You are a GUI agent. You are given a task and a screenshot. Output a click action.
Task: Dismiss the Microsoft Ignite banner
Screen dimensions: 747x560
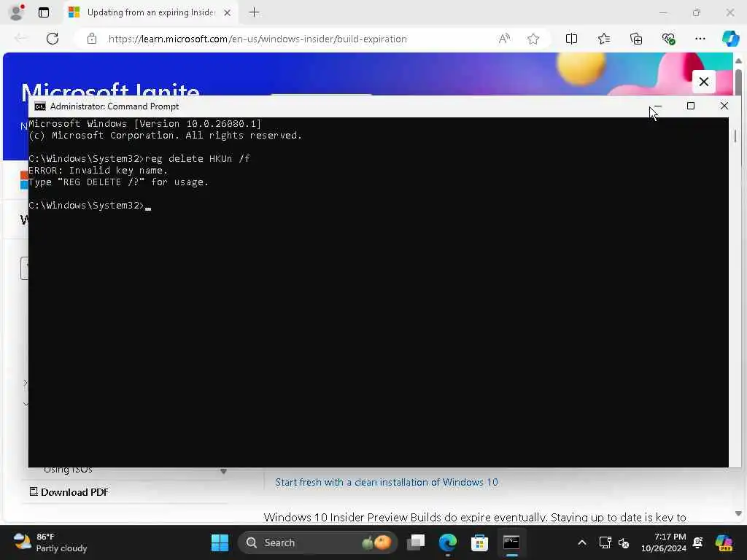[x=704, y=82]
